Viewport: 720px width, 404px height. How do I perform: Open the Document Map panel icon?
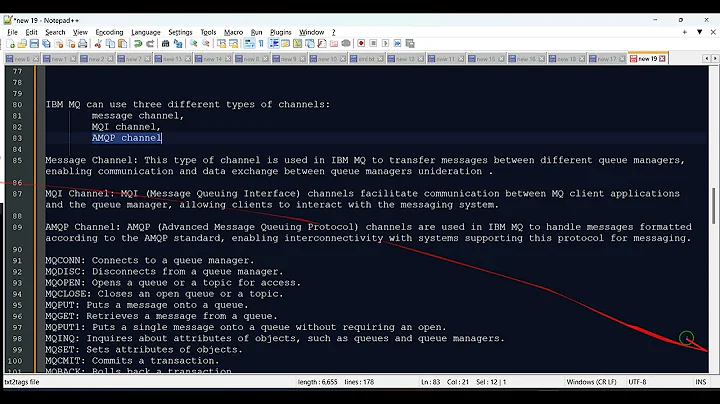298,44
